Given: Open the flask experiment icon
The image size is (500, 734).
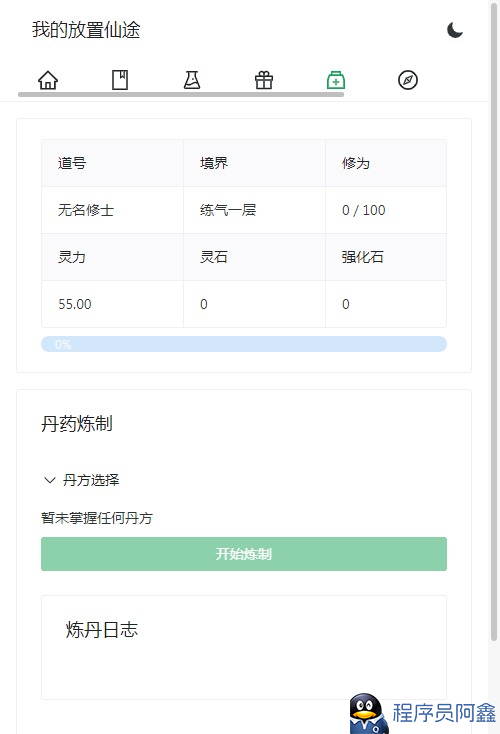Looking at the screenshot, I should (192, 80).
